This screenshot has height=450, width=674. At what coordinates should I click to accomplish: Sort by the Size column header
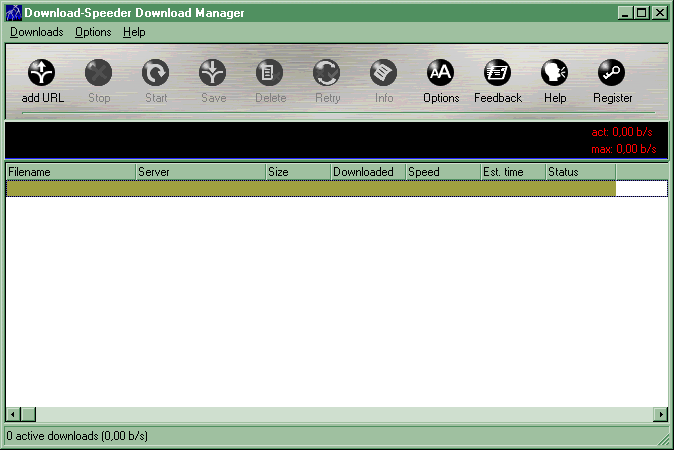coord(297,172)
